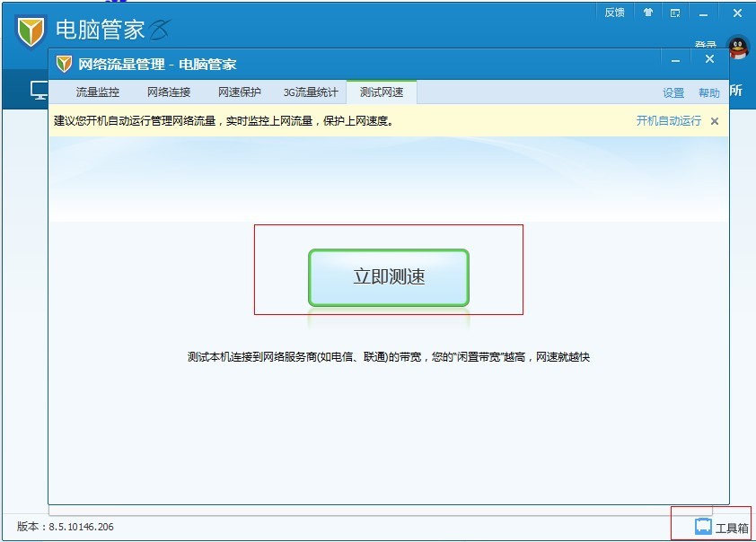Open the main menu icon in title bar

click(x=675, y=13)
